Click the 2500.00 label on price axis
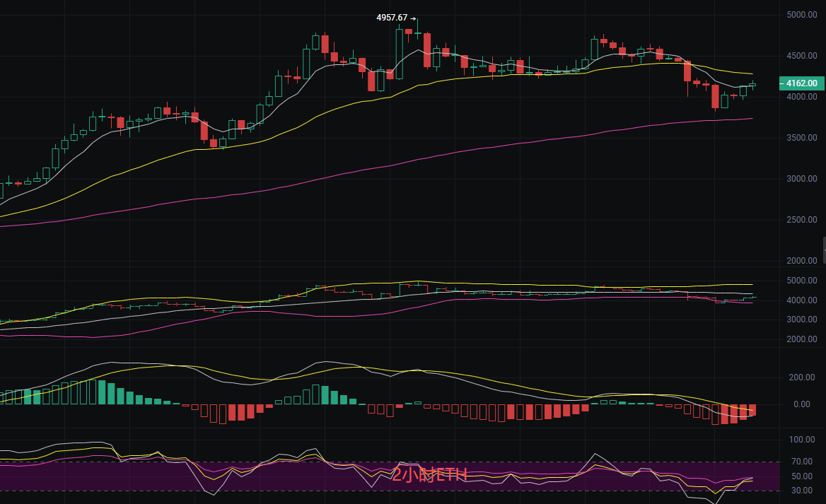Viewport: 826px width, 504px height. coord(802,220)
